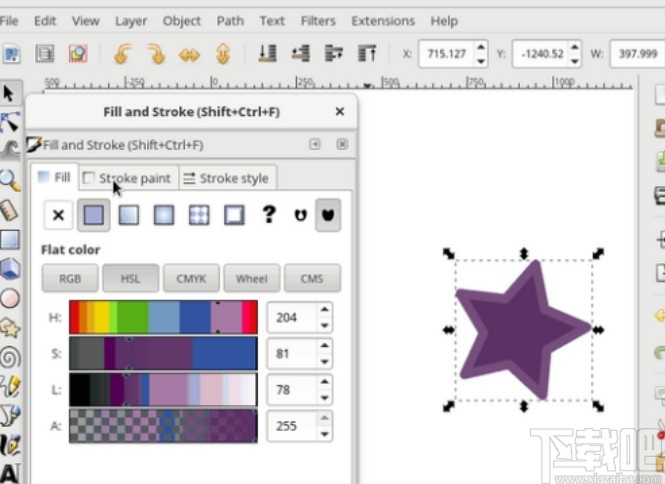Decrease the A alpha value spinner
The image size is (665, 484).
click(324, 434)
